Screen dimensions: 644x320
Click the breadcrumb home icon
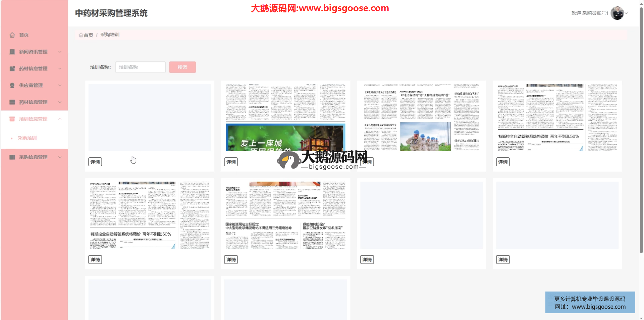81,35
